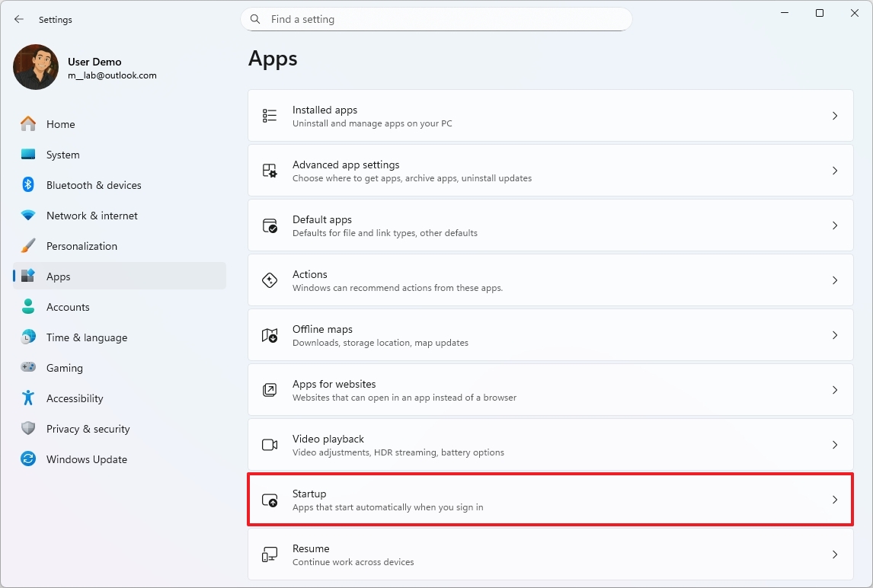
Task: Switch to the System section
Action: (x=62, y=155)
